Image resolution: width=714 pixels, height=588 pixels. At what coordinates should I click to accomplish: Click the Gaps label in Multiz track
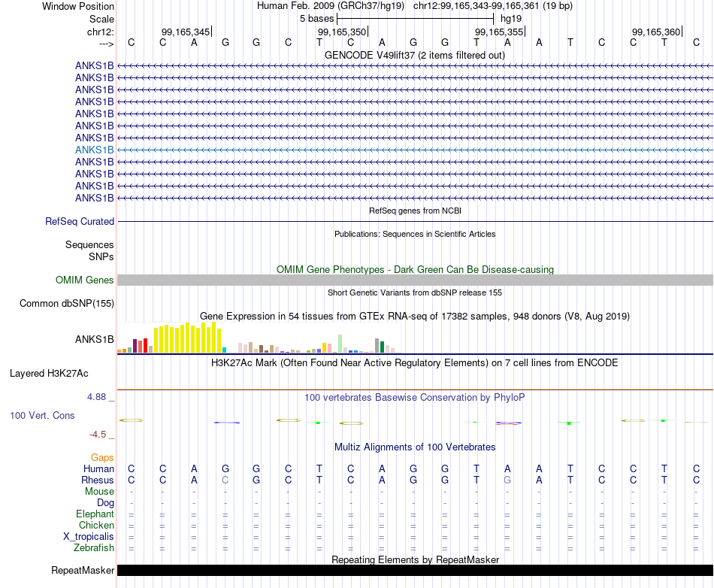pos(102,457)
